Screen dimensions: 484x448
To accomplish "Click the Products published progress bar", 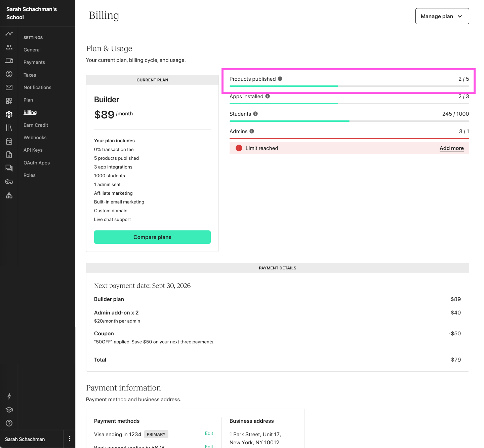I will 349,86.
